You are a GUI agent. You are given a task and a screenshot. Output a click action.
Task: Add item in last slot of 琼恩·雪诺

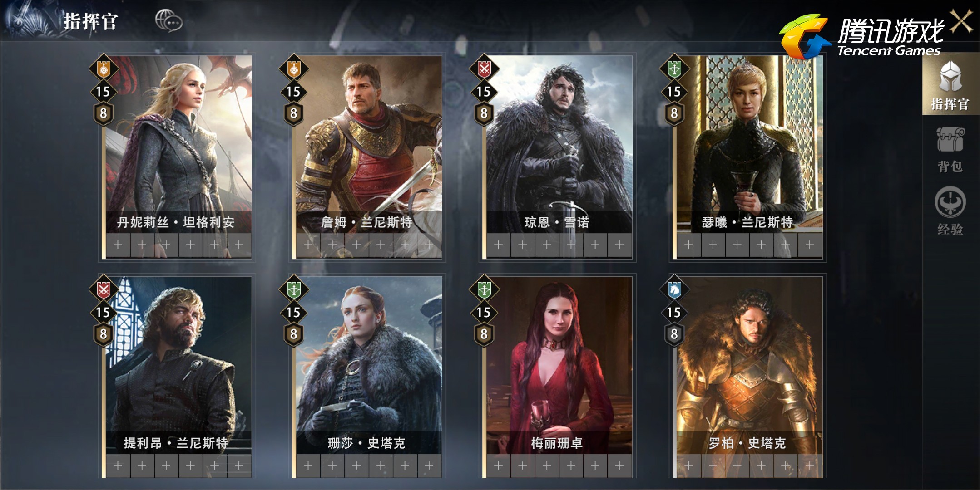pos(619,245)
